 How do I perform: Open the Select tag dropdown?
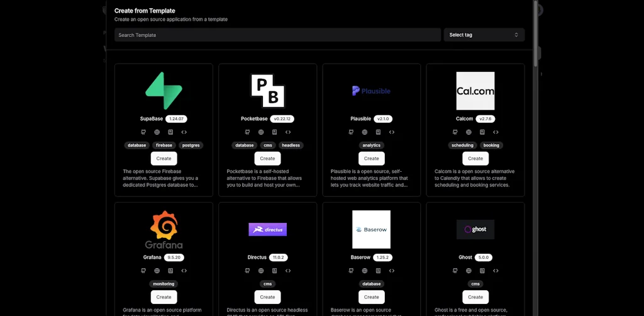coord(484,35)
